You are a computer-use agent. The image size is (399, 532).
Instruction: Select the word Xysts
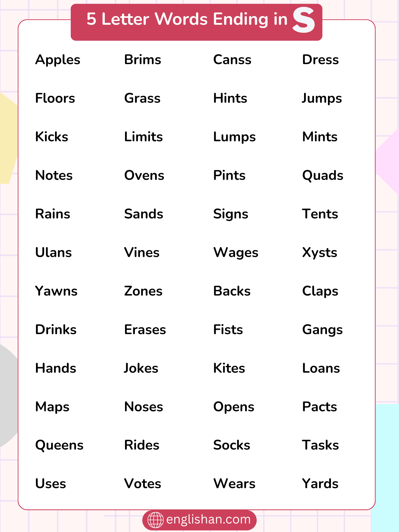coord(320,253)
